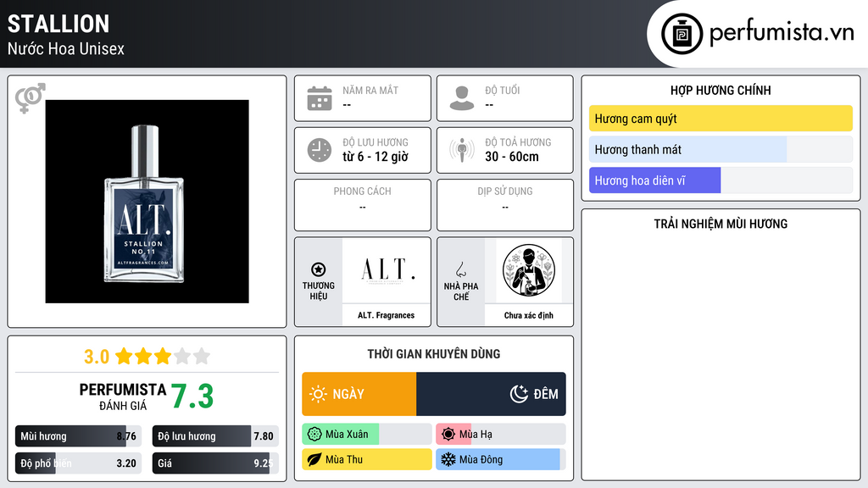This screenshot has height=488, width=868.
Task: Click the third gold rating star
Action: pos(163,356)
